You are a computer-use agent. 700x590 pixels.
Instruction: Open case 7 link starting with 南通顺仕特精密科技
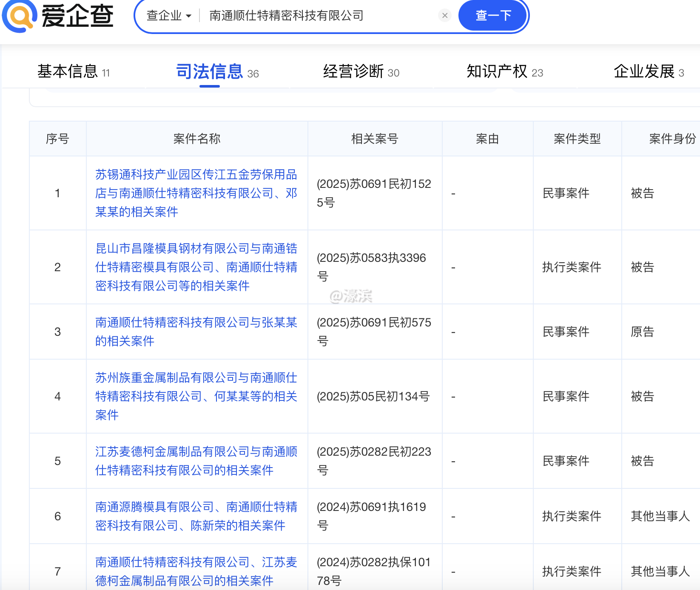196,571
